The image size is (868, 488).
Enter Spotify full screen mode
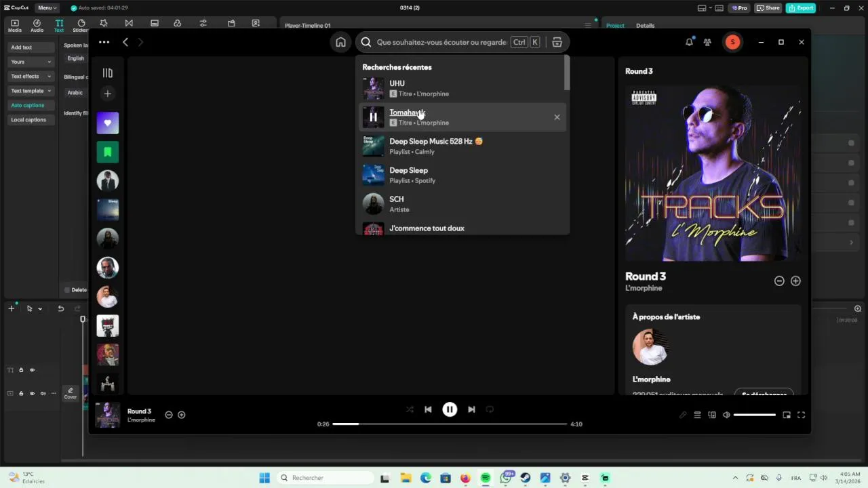801,415
